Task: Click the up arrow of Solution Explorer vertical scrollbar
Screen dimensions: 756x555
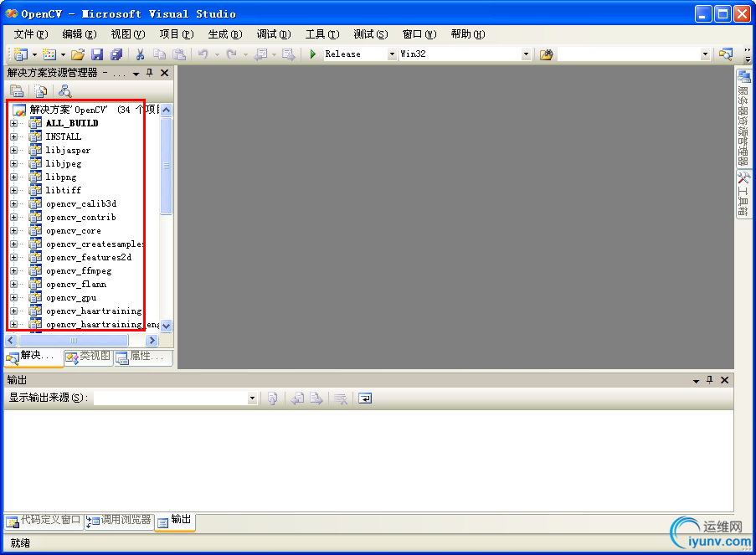Action: coord(167,110)
